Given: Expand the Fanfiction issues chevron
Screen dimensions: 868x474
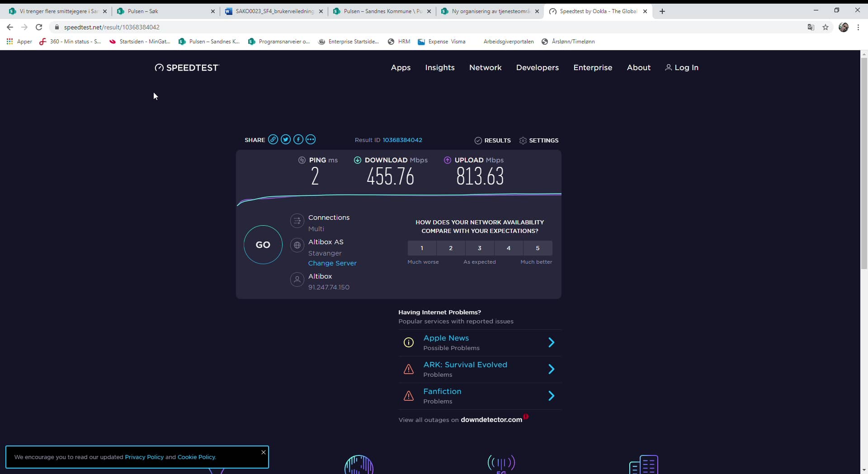Looking at the screenshot, I should point(551,396).
